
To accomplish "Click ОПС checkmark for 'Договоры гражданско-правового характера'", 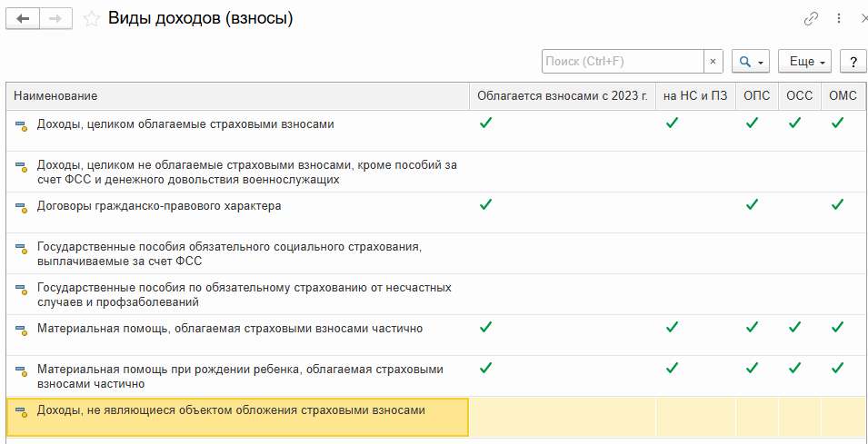I will pos(751,204).
